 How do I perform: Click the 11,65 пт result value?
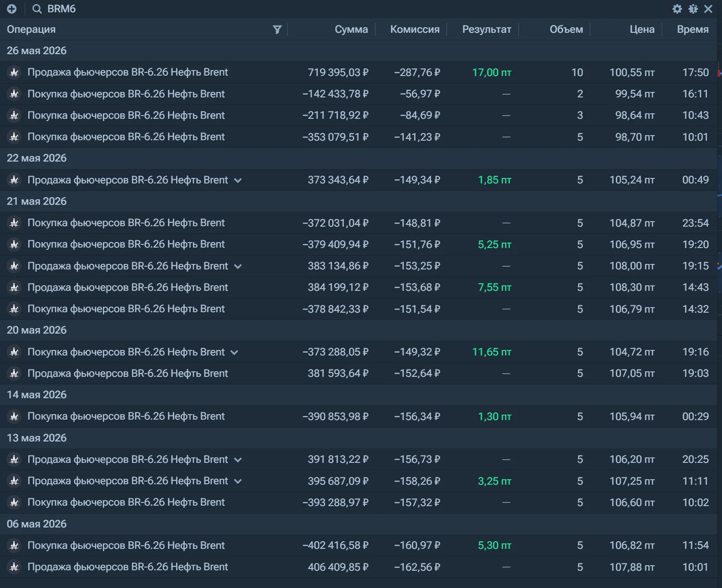pos(492,352)
